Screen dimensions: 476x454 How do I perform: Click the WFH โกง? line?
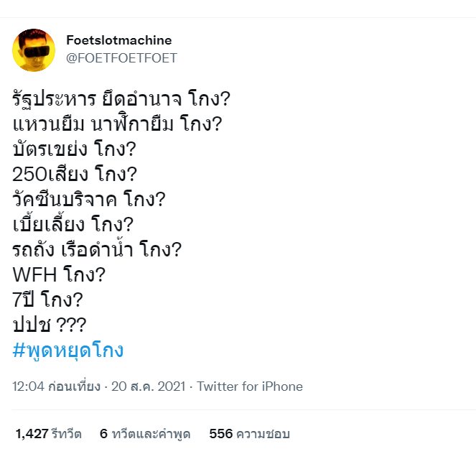tap(58, 275)
